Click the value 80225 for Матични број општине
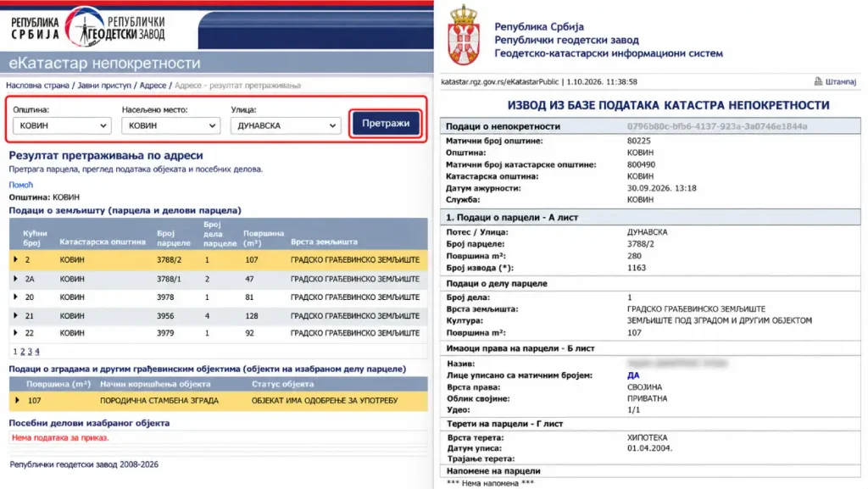The image size is (868, 489). [x=639, y=141]
